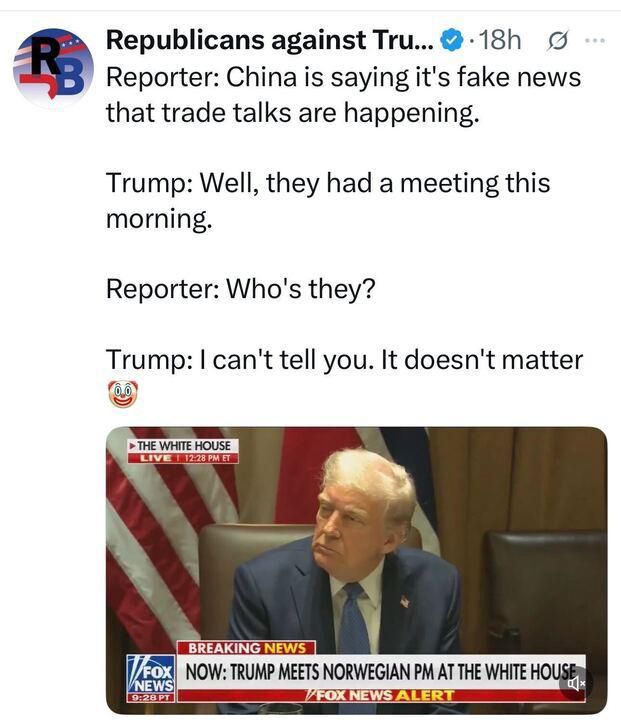Viewport: 621px width, 720px height.
Task: Unmute the video with the speaker icon
Action: (x=572, y=683)
